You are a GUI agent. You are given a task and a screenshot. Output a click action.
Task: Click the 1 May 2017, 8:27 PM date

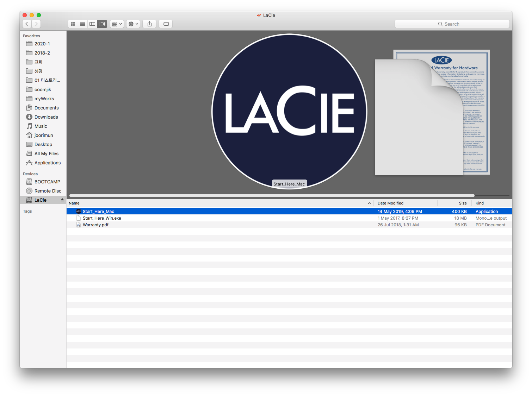(398, 218)
